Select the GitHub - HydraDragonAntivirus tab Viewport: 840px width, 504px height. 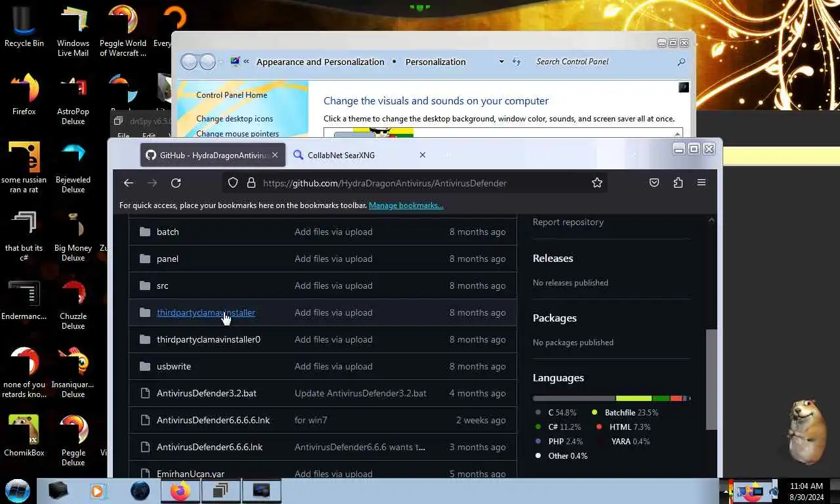pyautogui.click(x=213, y=155)
